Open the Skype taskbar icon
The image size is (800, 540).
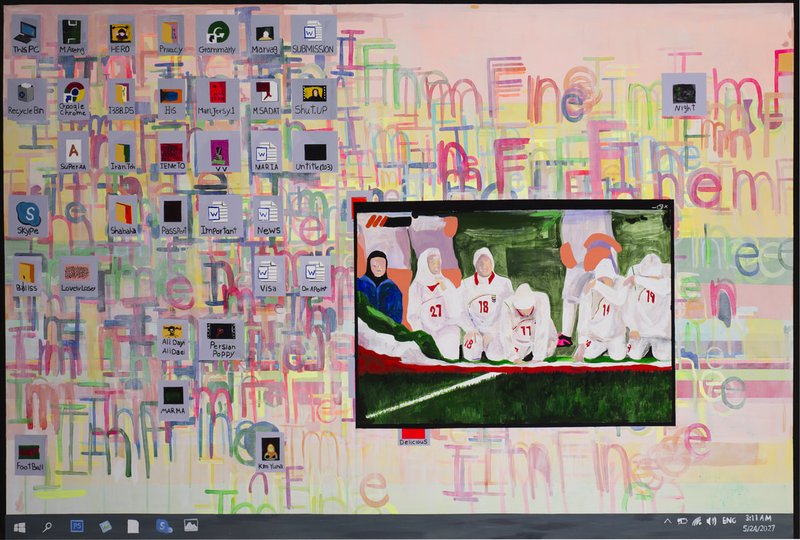coord(163,526)
